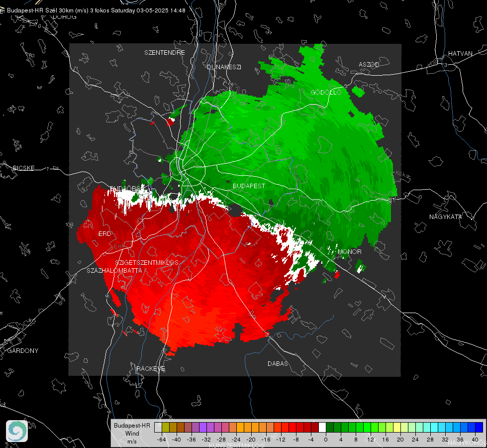Click the SZIGETSZENTMIKLÓS map label
The image size is (487, 448).
(x=147, y=262)
